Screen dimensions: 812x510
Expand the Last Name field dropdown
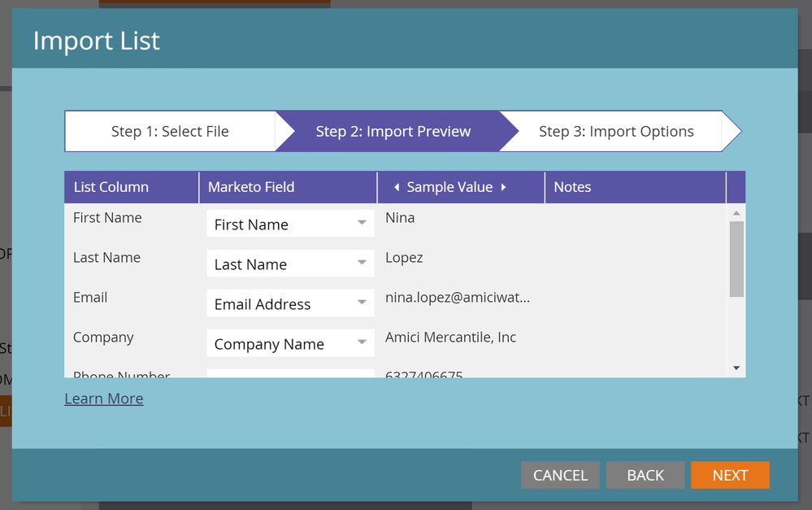point(362,264)
